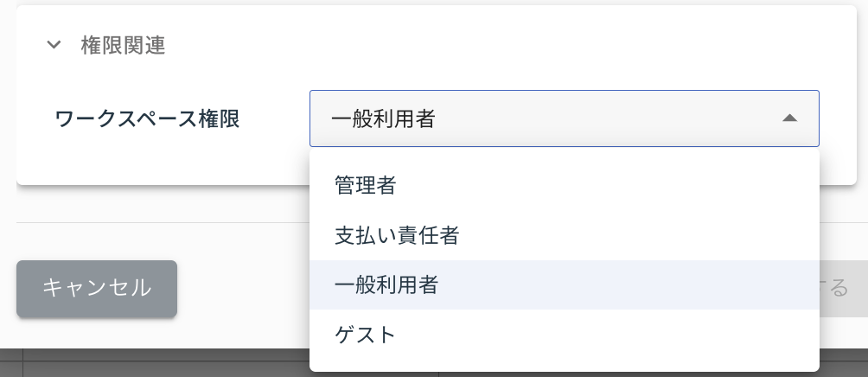Click the ワークスペース権限 field label
Screen dimensions: 868x377
click(x=147, y=118)
